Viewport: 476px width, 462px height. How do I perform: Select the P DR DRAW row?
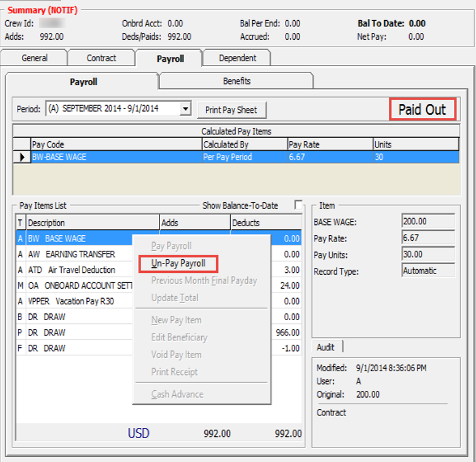point(74,333)
